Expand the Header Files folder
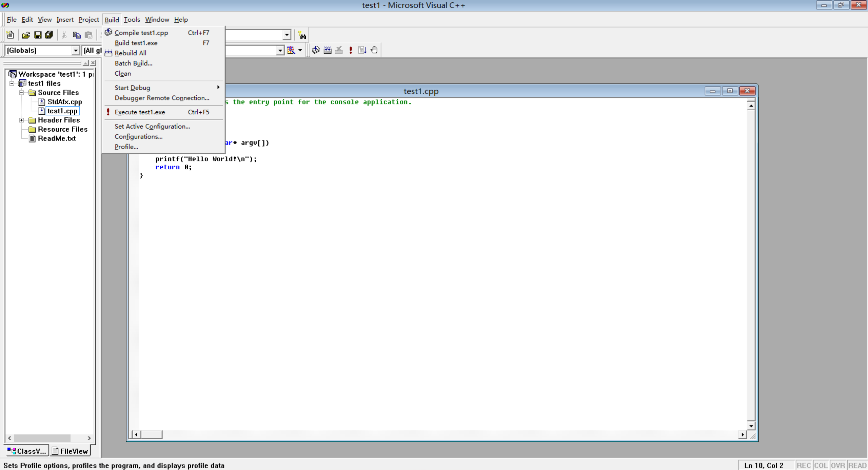 click(21, 120)
